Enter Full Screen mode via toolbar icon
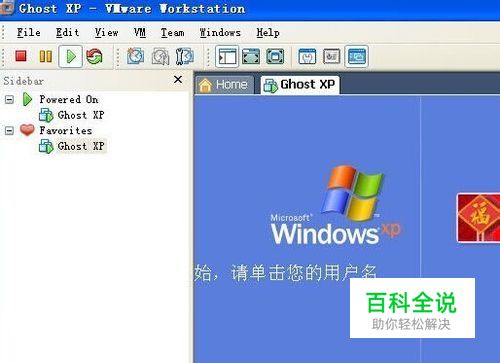Viewport: 500px width, 363px height. click(275, 56)
